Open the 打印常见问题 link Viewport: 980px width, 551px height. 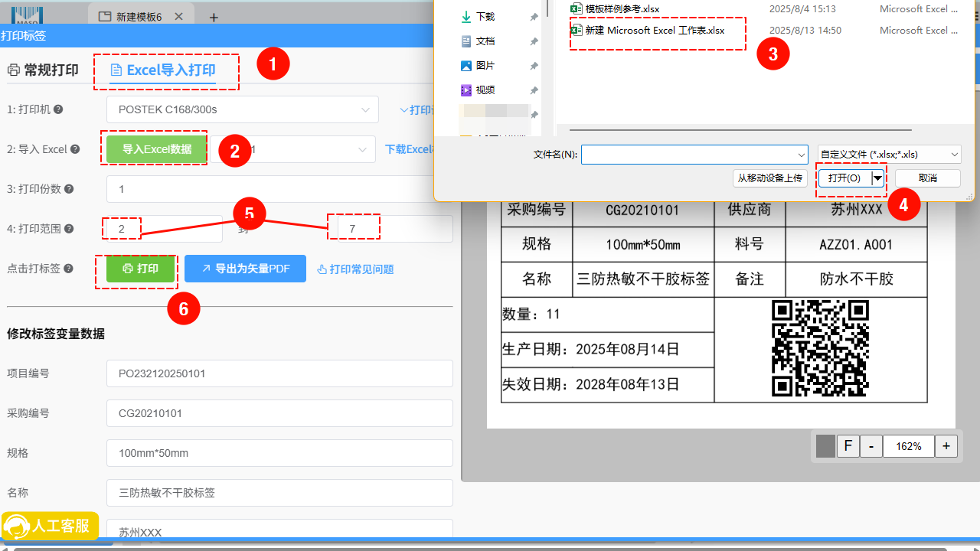point(355,269)
